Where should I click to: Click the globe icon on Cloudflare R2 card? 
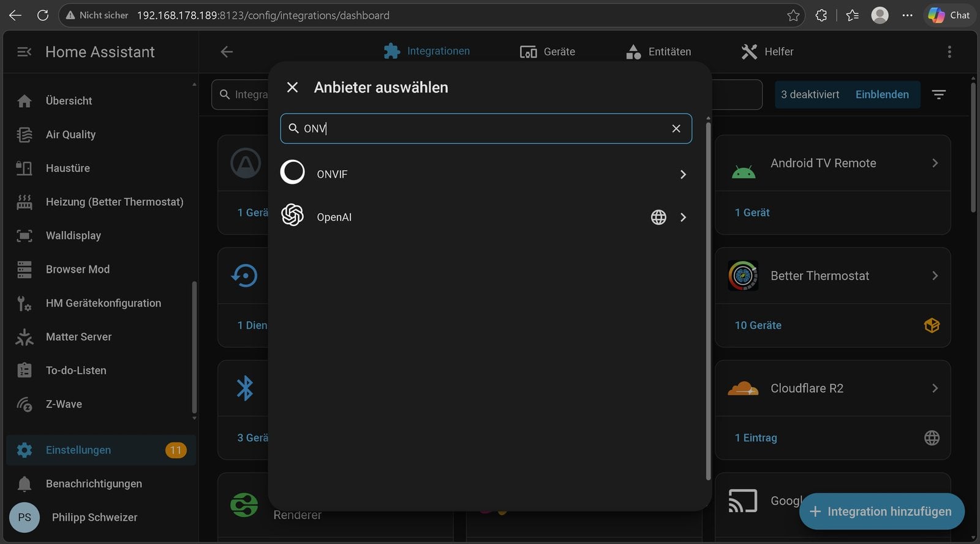click(932, 438)
